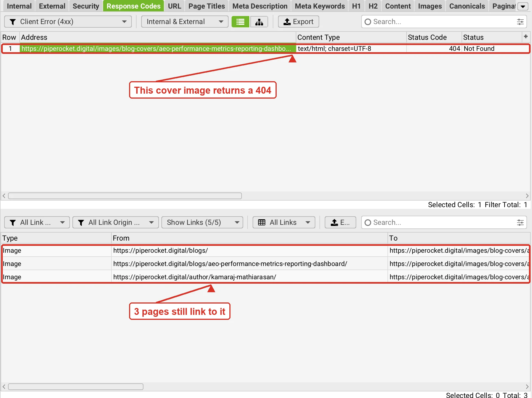Viewport: 532px width, 398px height.
Task: Click the lower horizontal scrollbar thumb
Action: pyautogui.click(x=76, y=387)
